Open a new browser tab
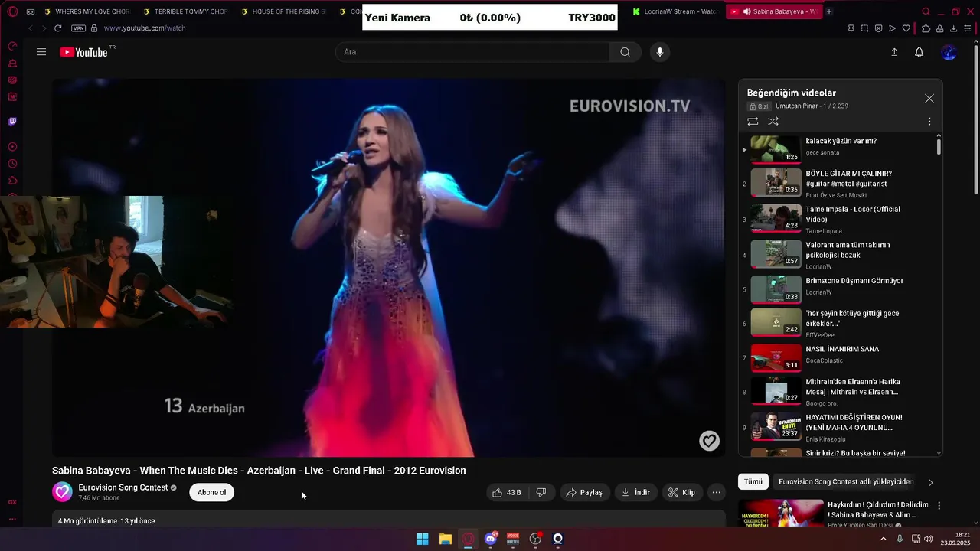Viewport: 980px width, 551px height. pos(829,11)
